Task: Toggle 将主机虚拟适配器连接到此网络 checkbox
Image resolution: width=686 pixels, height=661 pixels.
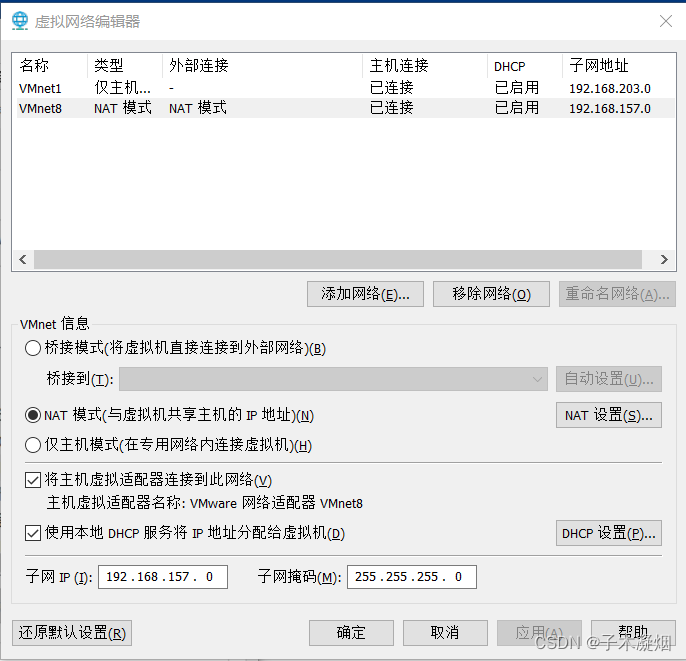Action: [33, 480]
